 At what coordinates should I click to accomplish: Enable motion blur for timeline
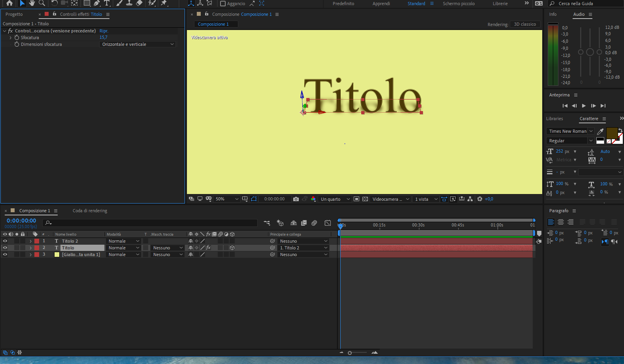click(x=314, y=223)
